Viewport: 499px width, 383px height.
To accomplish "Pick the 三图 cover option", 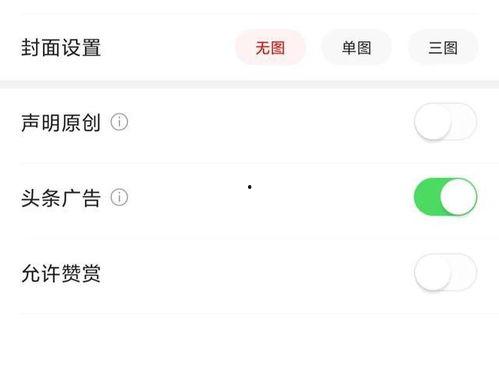I will click(443, 48).
